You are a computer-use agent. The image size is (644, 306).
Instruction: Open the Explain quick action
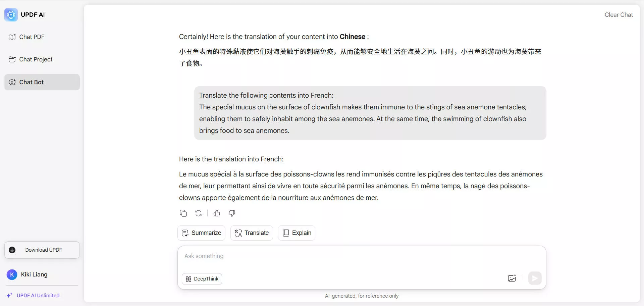click(296, 233)
